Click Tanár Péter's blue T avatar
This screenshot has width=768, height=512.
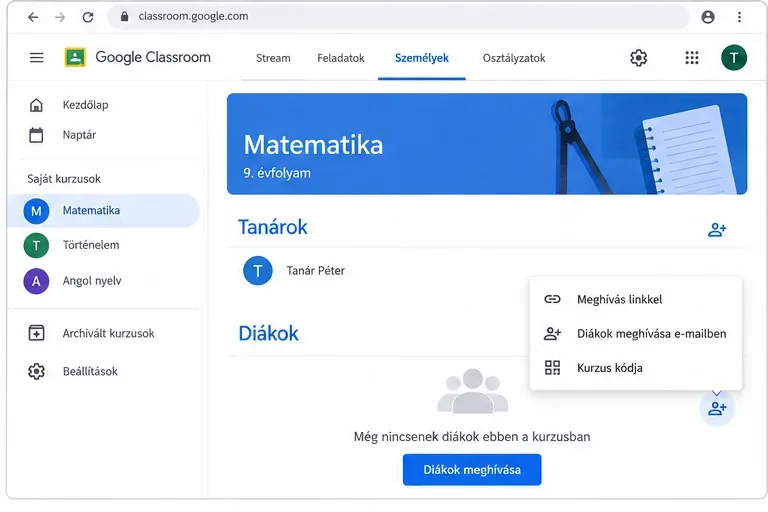pos(258,270)
